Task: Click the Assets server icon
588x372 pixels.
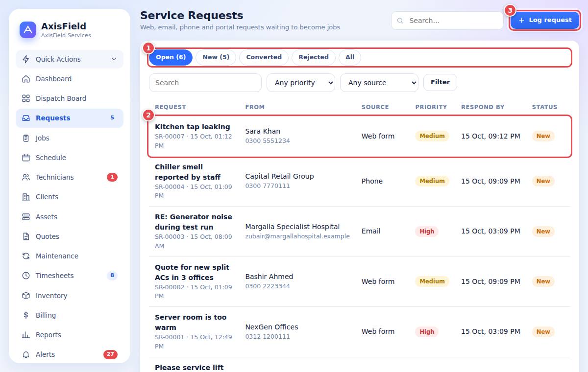Action: [x=26, y=217]
